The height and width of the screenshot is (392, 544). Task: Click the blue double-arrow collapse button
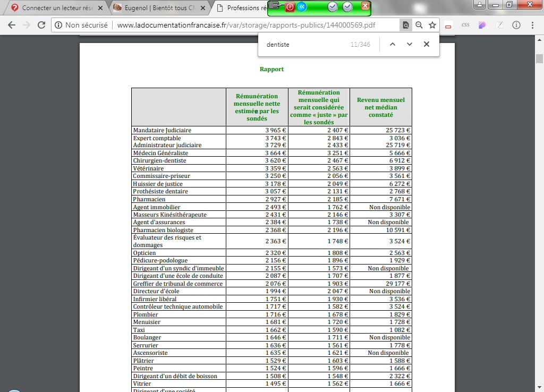302,7
